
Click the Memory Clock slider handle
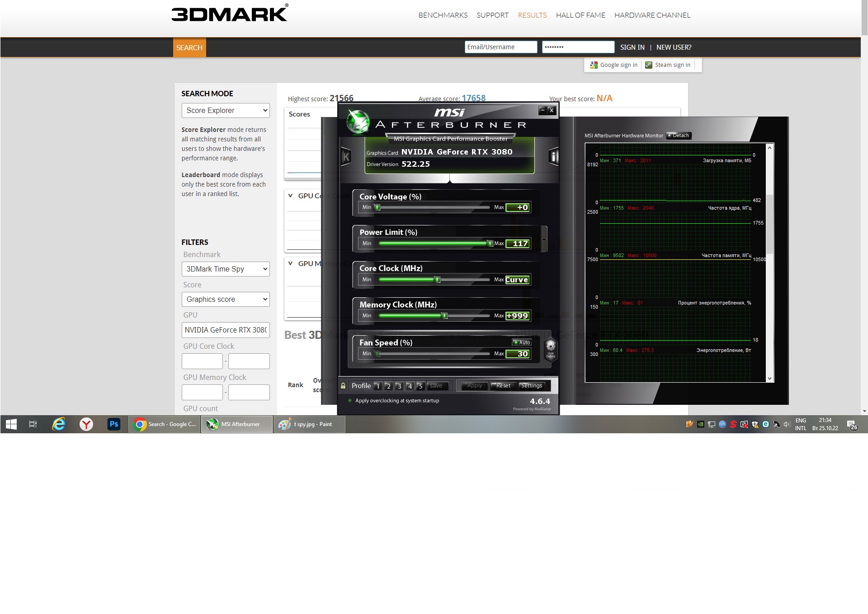coord(445,316)
